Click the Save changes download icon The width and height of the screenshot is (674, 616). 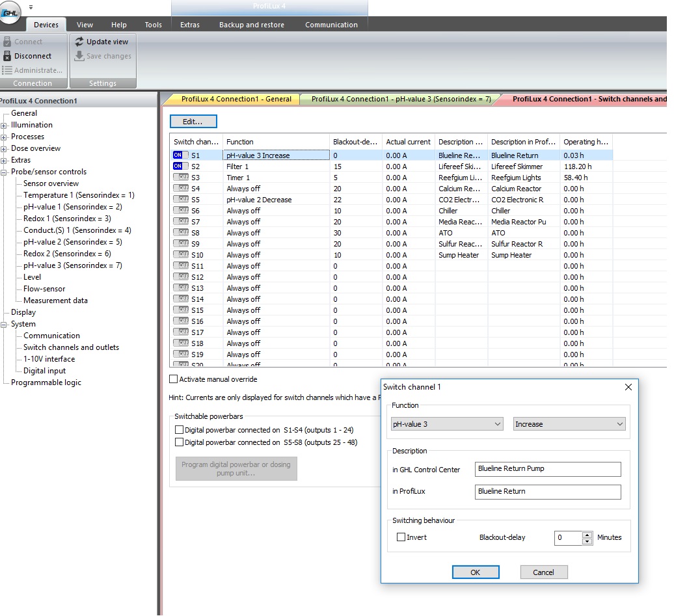[x=79, y=56]
